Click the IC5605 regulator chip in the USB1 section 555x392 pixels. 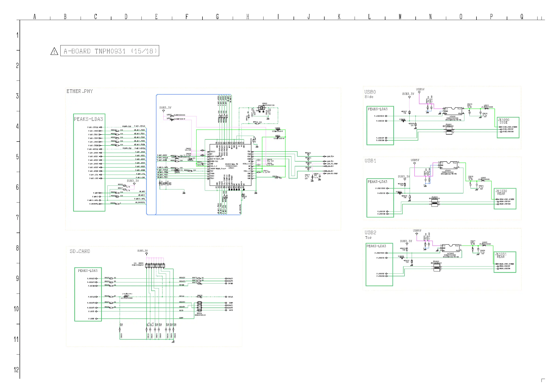(449, 165)
